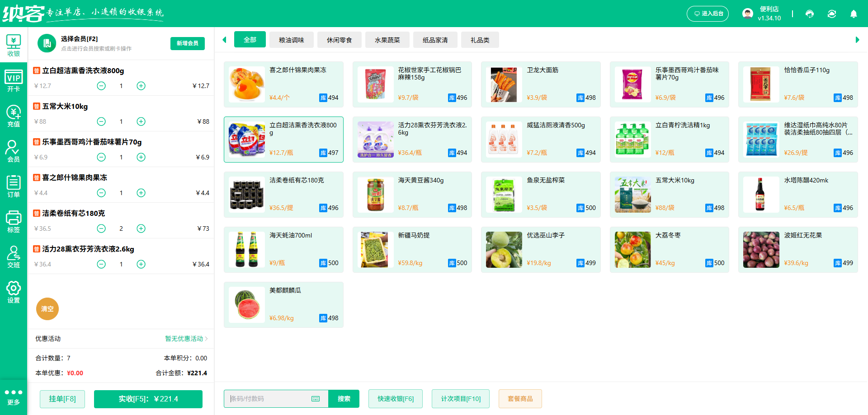The height and width of the screenshot is (415, 868).
Task: Open the 标签 label printing icon
Action: (x=14, y=221)
